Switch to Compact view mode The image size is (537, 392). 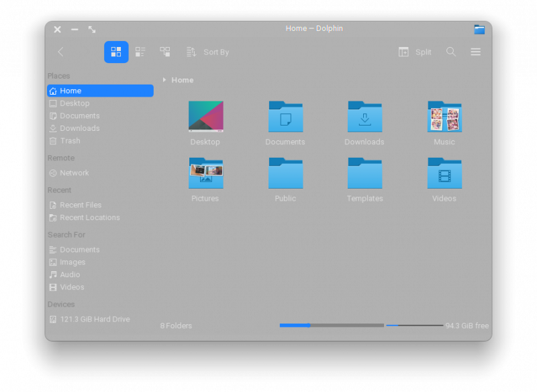coord(140,52)
